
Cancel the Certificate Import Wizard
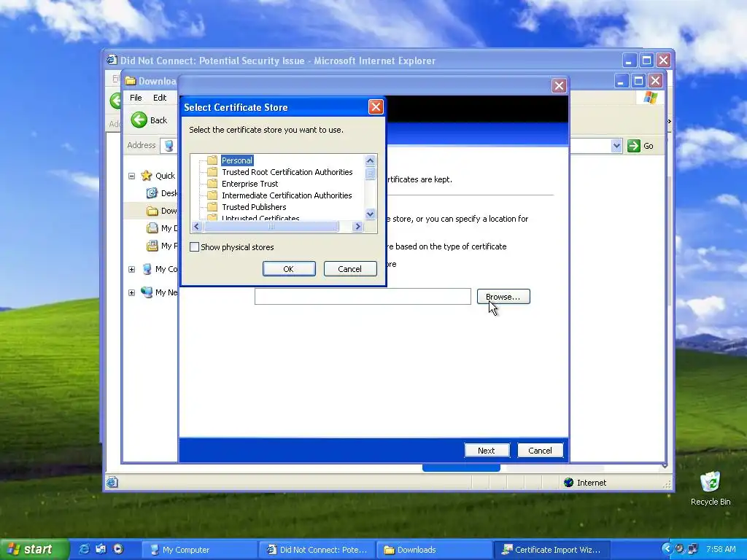point(540,451)
